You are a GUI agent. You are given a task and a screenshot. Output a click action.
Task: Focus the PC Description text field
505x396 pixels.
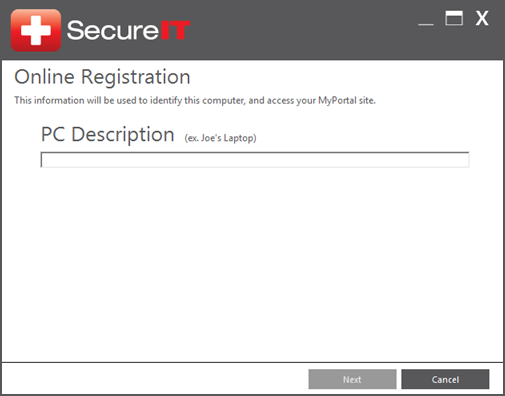(255, 160)
